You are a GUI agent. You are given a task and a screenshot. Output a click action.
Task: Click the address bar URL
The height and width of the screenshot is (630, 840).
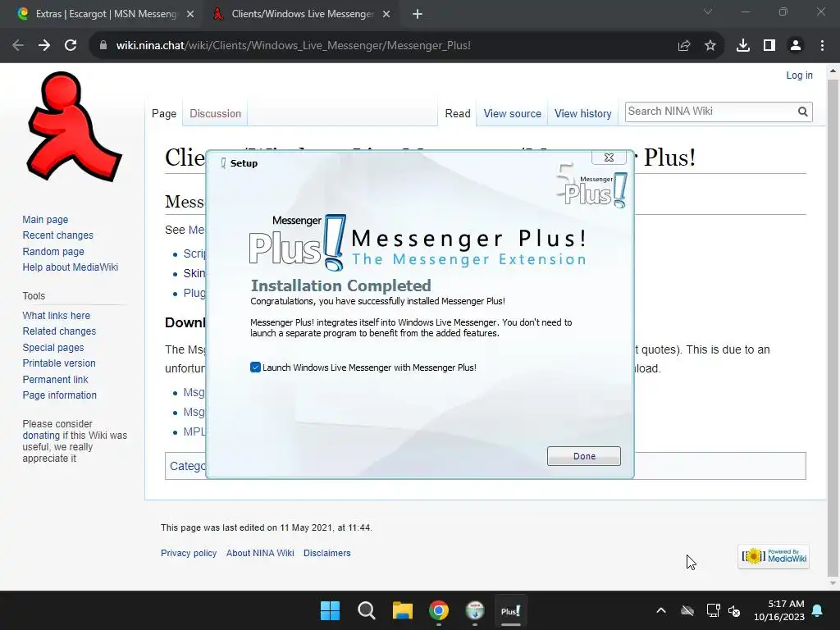(293, 46)
